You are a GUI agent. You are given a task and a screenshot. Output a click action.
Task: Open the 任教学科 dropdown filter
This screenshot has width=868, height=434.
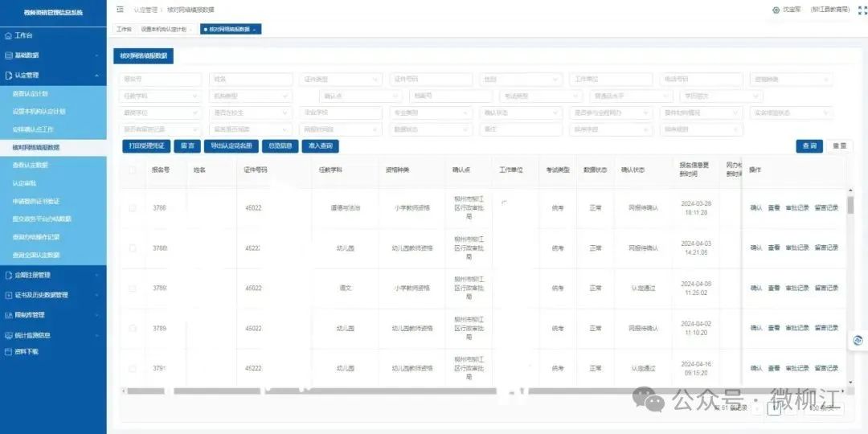point(161,96)
